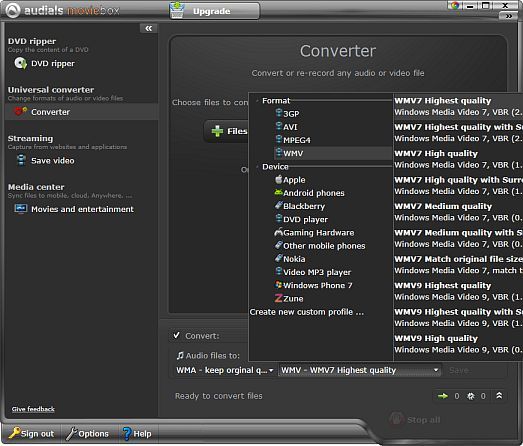Click the Movies and entertainment monitor icon
Image resolution: width=523 pixels, height=446 pixels.
(x=21, y=209)
